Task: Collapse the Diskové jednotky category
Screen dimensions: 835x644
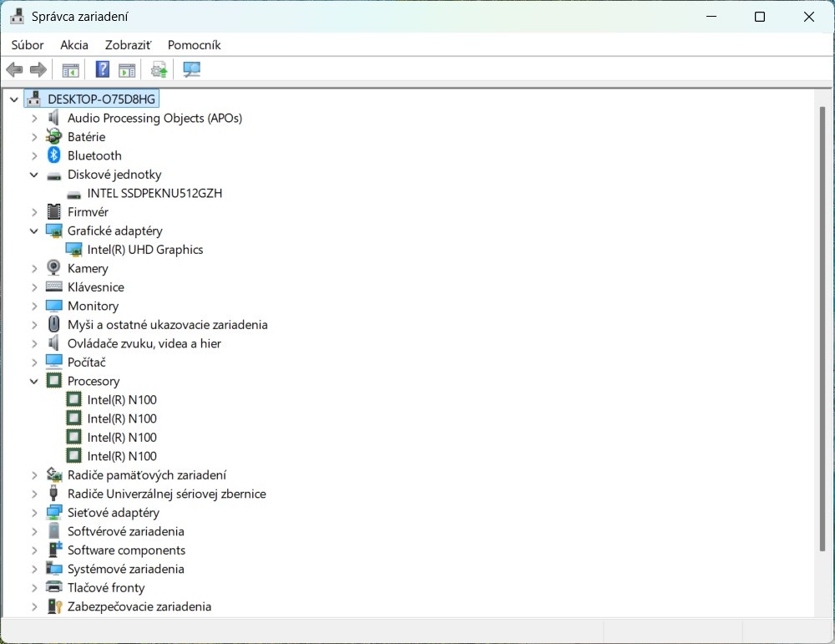Action: (x=34, y=175)
